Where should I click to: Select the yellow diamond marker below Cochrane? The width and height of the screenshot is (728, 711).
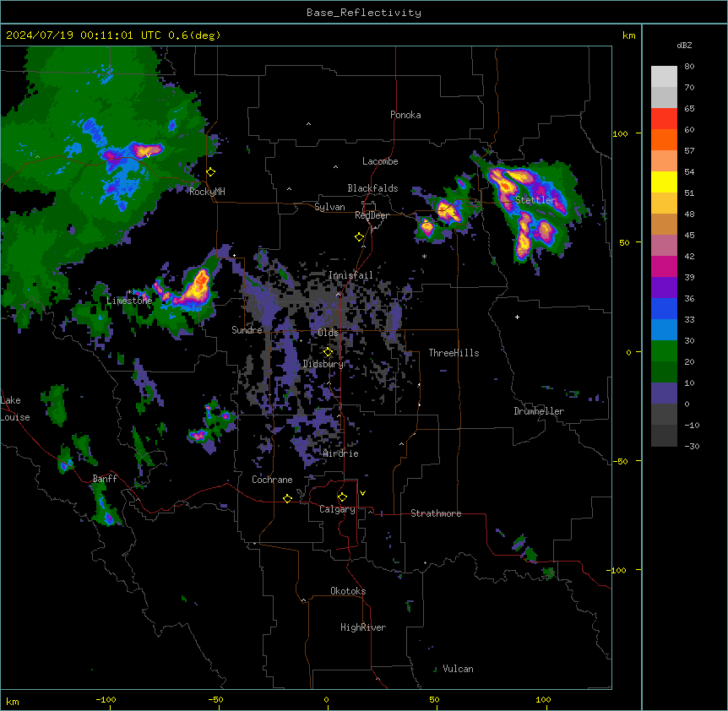[287, 498]
